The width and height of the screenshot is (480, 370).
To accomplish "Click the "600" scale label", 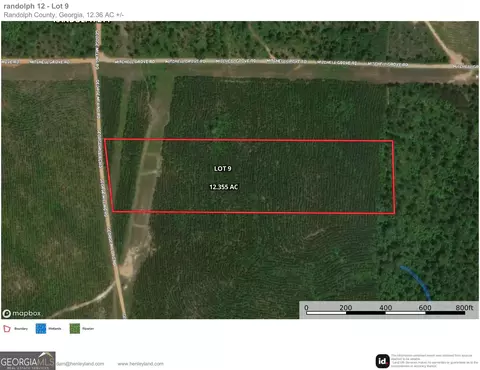I will tap(425, 307).
